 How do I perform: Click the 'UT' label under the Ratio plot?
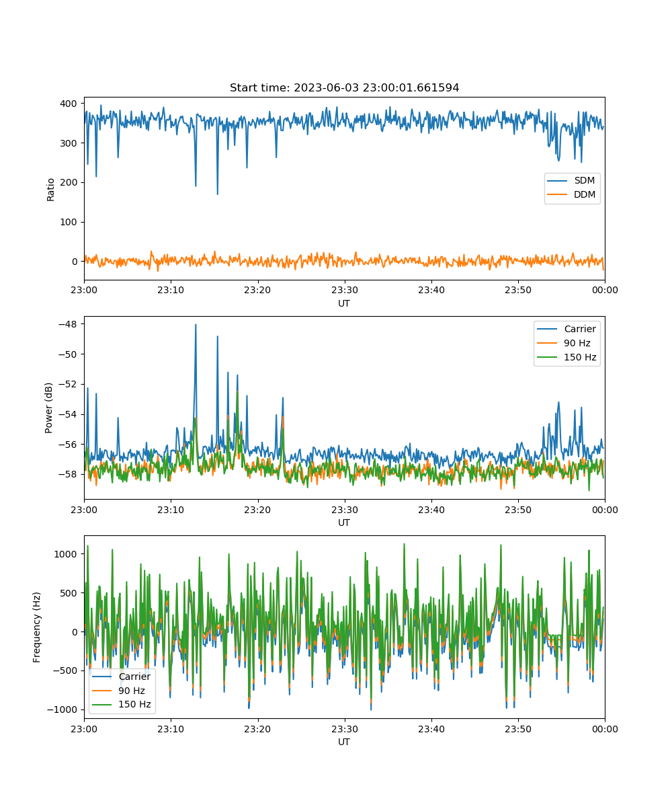tap(344, 303)
